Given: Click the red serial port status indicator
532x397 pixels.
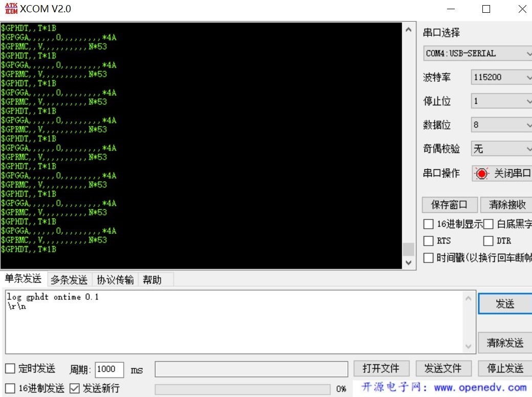Looking at the screenshot, I should (x=481, y=173).
